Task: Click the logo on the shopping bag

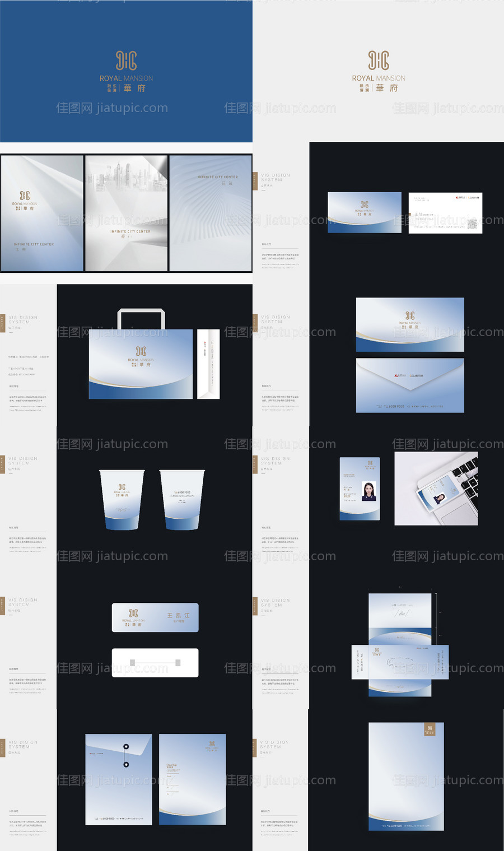Action: pyautogui.click(x=141, y=352)
